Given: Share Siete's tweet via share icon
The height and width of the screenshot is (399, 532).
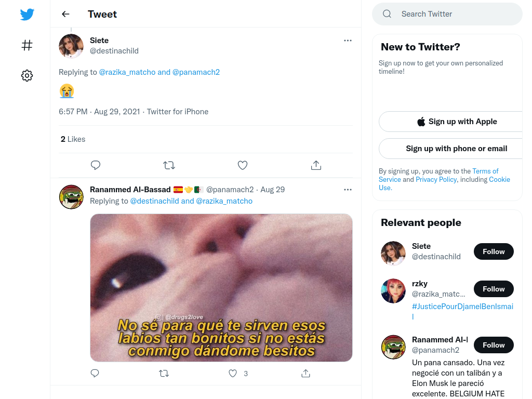Looking at the screenshot, I should (316, 165).
